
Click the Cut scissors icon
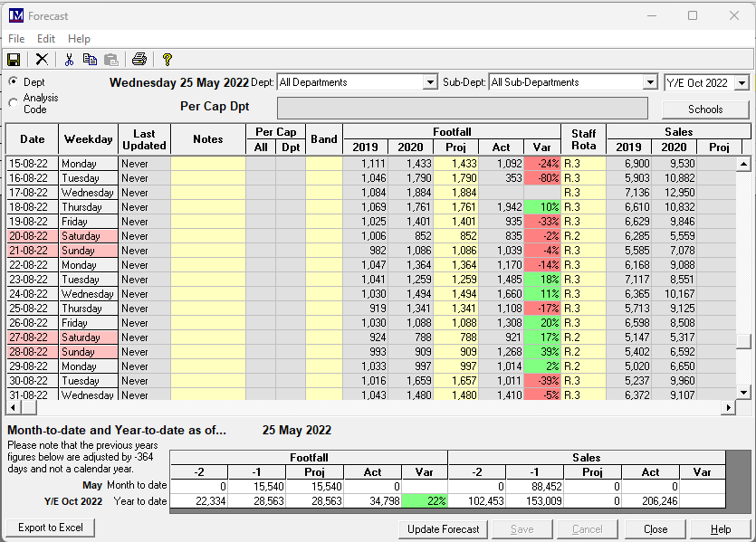[69, 60]
